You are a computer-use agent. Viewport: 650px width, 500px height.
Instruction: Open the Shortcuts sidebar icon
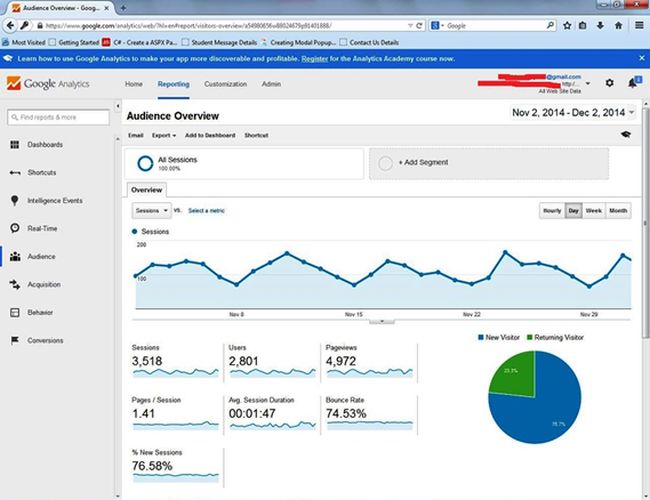(x=15, y=173)
